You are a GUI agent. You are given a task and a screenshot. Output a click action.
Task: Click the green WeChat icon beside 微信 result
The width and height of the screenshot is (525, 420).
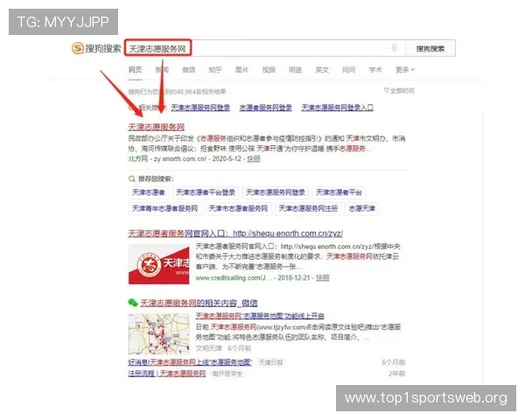click(133, 303)
